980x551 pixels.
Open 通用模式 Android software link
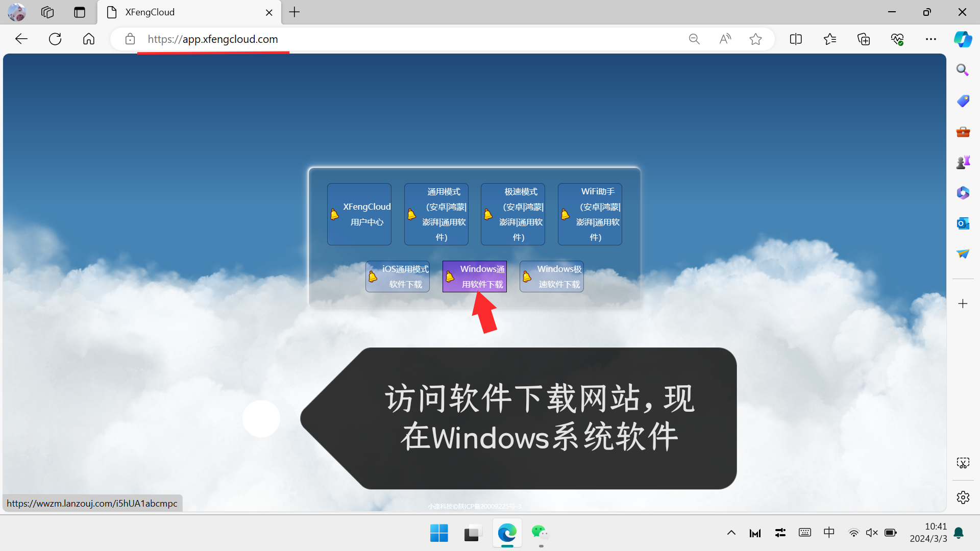[436, 214]
